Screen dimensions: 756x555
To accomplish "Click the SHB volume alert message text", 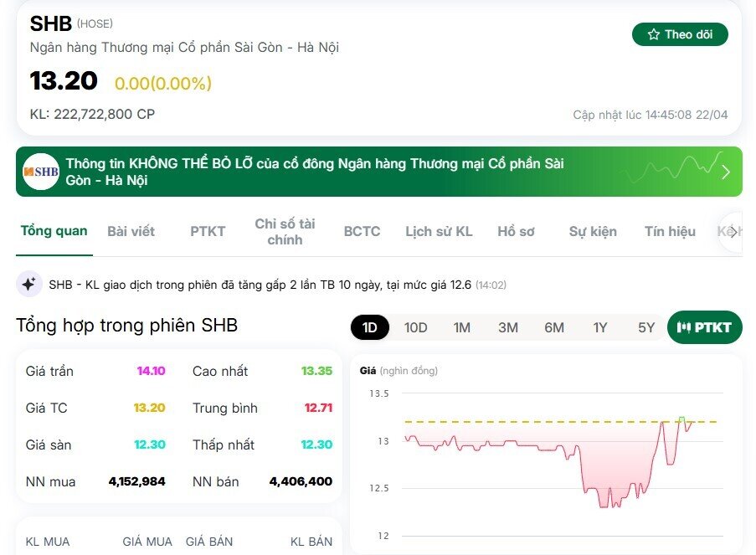I will coord(260,285).
